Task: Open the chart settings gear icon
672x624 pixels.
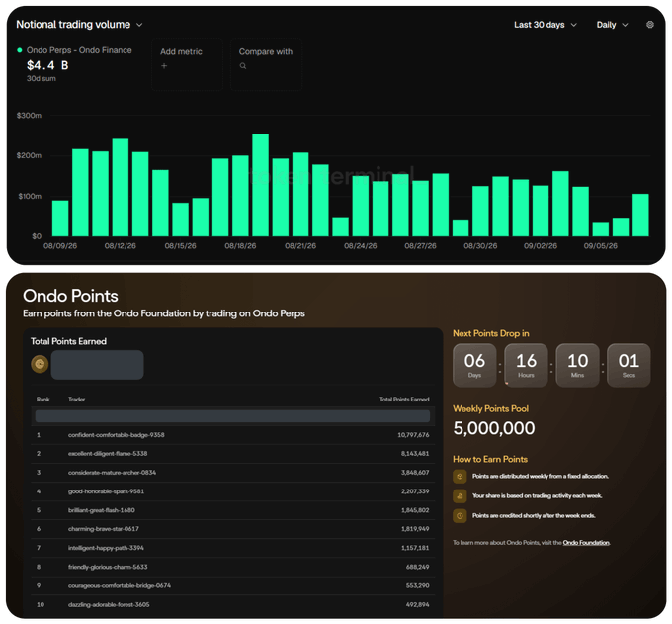Action: pos(649,25)
